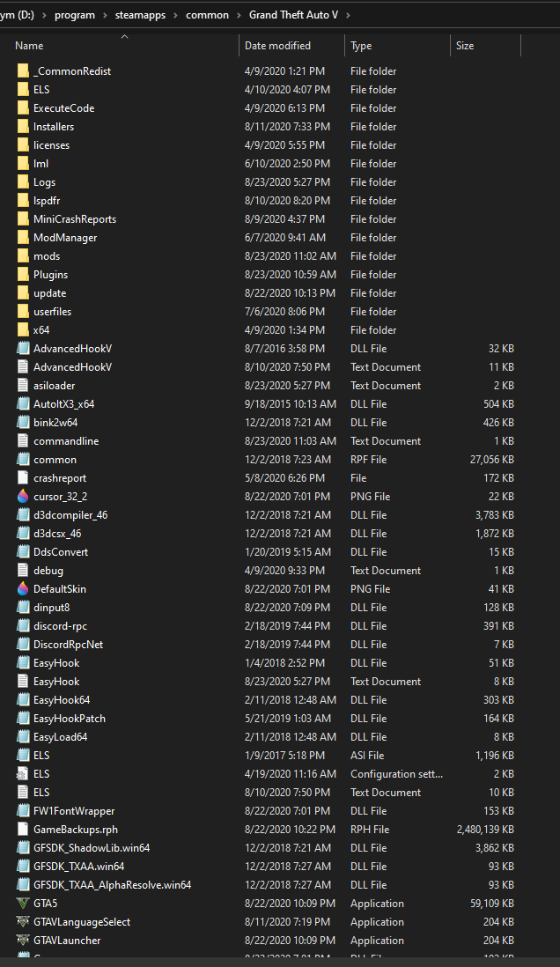The height and width of the screenshot is (967, 560).
Task: Click the EasyHook text document icon
Action: [23, 682]
